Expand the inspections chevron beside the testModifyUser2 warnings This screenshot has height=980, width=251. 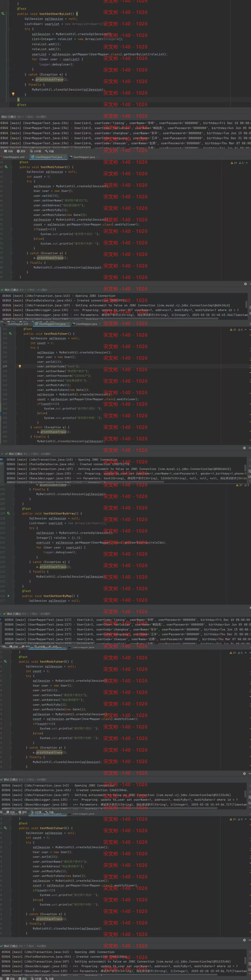point(247,163)
